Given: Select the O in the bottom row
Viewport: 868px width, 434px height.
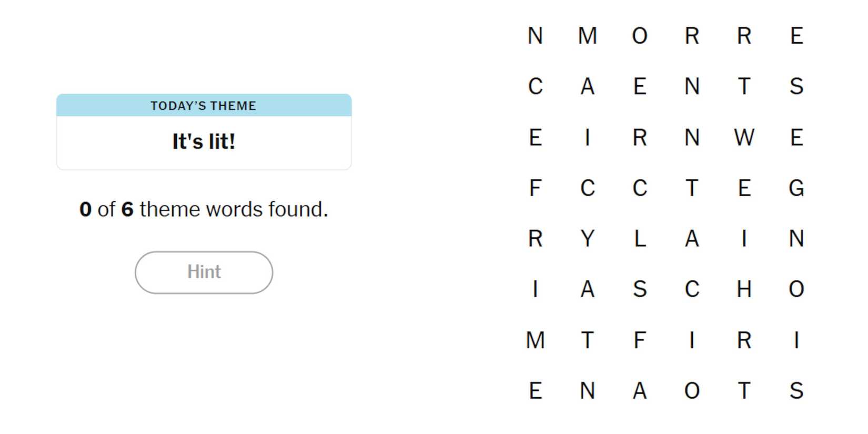Looking at the screenshot, I should point(692,391).
